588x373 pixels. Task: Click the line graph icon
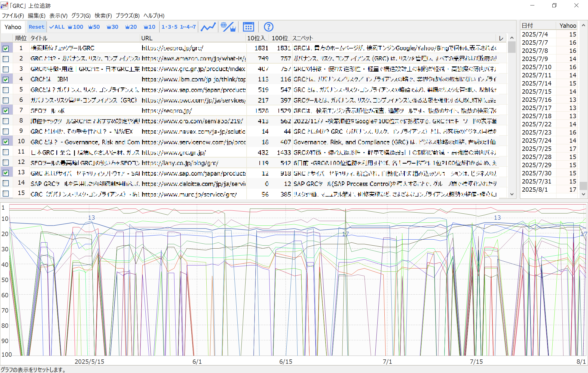208,27
